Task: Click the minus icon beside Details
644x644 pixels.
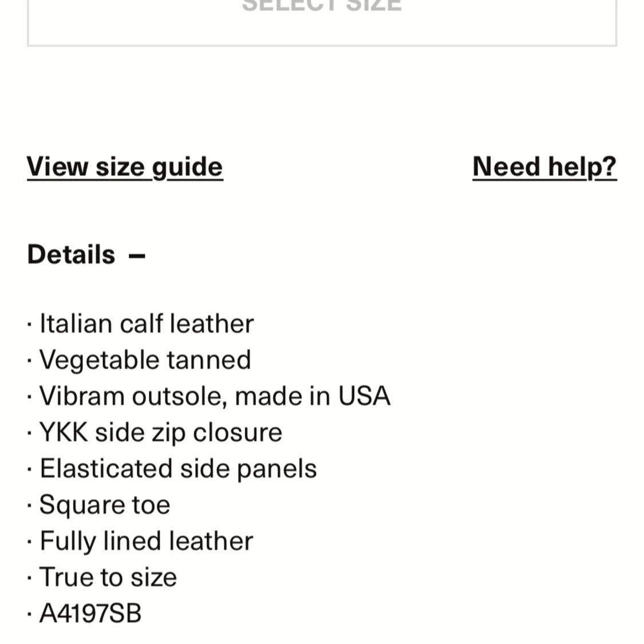Action: coord(137,256)
